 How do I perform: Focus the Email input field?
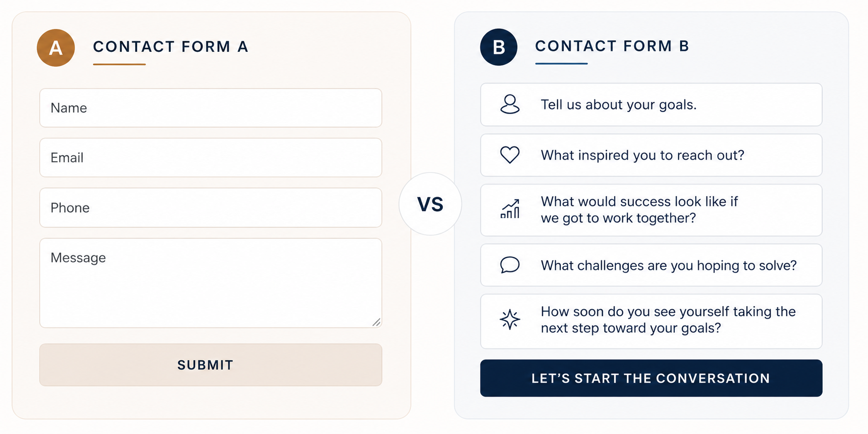click(210, 158)
